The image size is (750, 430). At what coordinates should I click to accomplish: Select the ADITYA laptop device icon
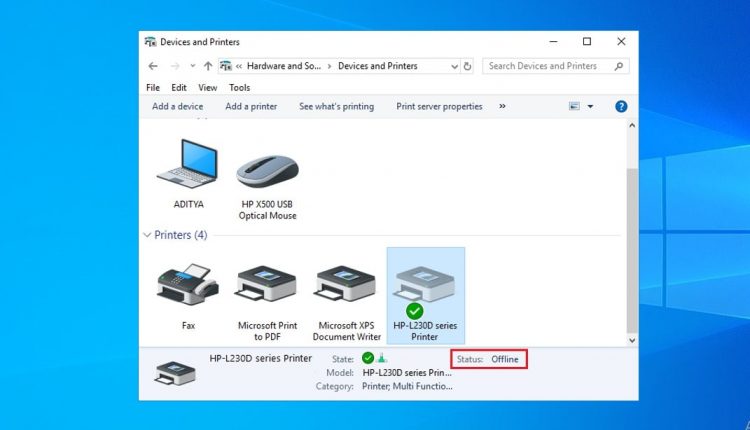coord(188,165)
